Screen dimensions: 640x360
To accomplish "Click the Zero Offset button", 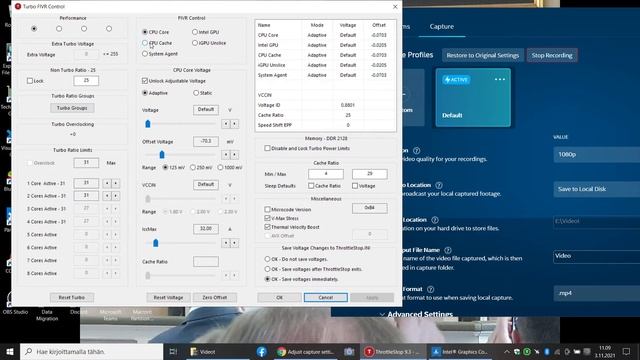I will pos(214,297).
